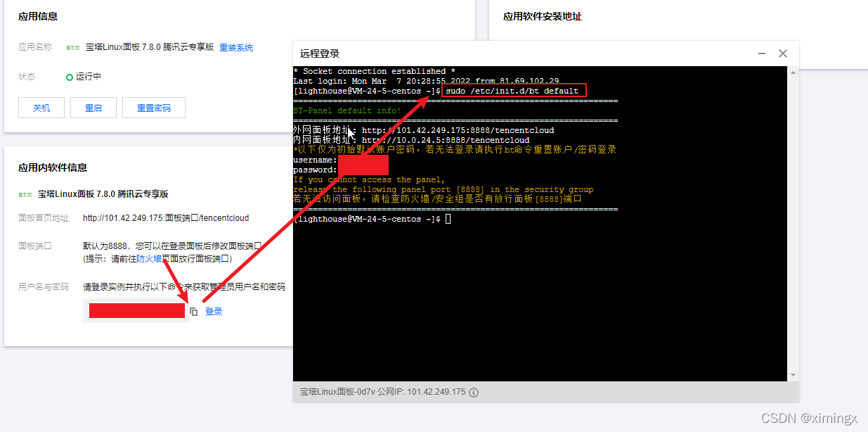This screenshot has width=868, height=432.
Task: Click the 'Socket connection established' line
Action: pyautogui.click(x=374, y=71)
